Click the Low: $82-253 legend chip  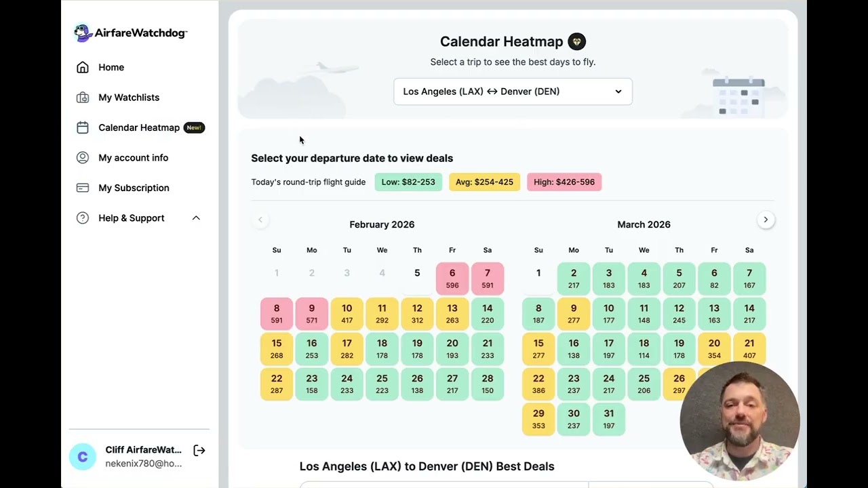[x=408, y=182]
